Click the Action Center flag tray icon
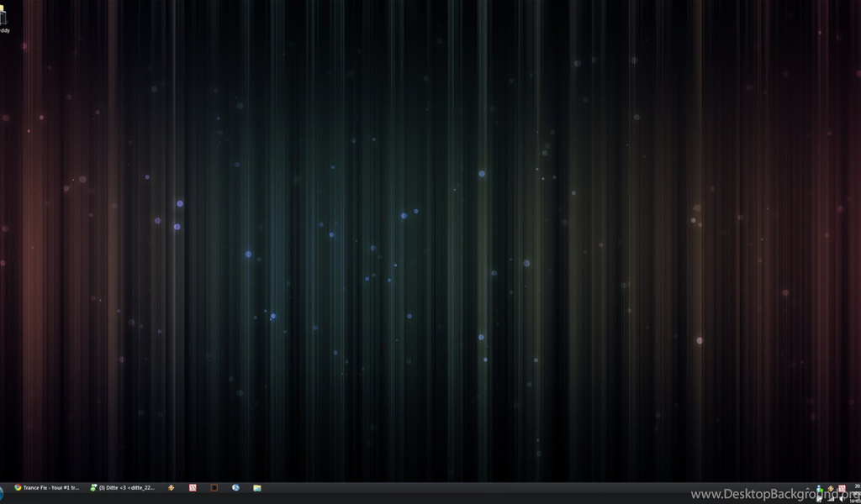 [x=819, y=500]
